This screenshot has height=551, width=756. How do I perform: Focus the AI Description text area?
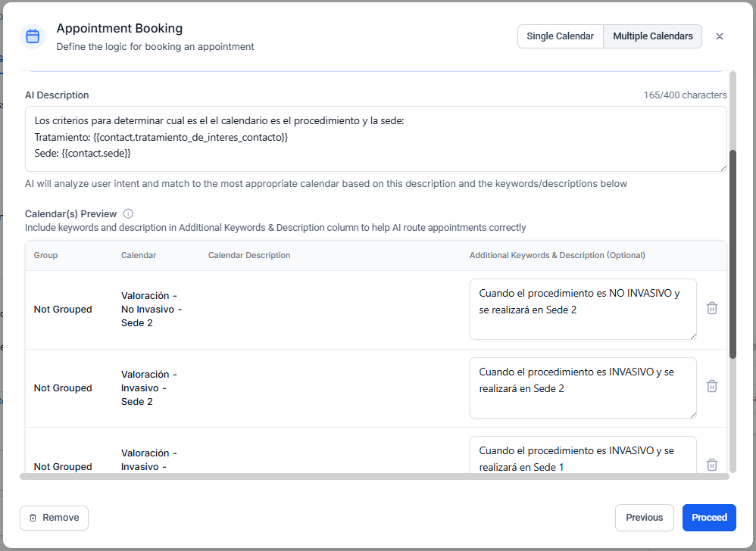375,139
